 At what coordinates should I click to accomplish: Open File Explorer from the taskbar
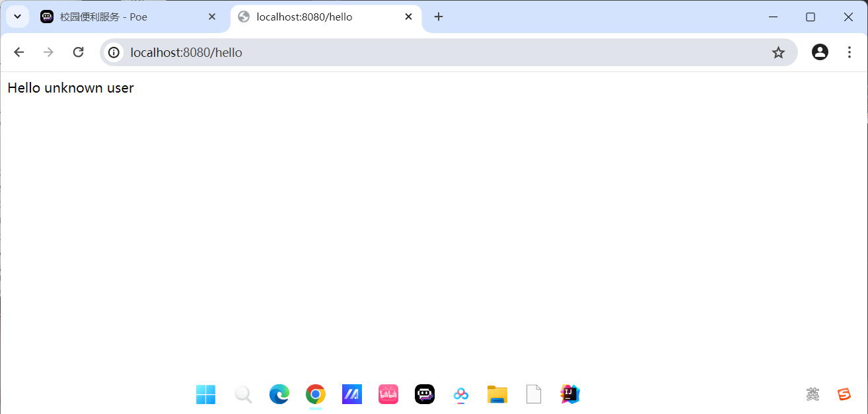click(497, 394)
